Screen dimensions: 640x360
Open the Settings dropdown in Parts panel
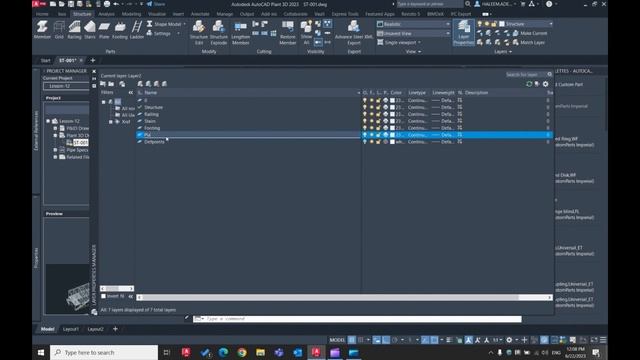tap(163, 33)
